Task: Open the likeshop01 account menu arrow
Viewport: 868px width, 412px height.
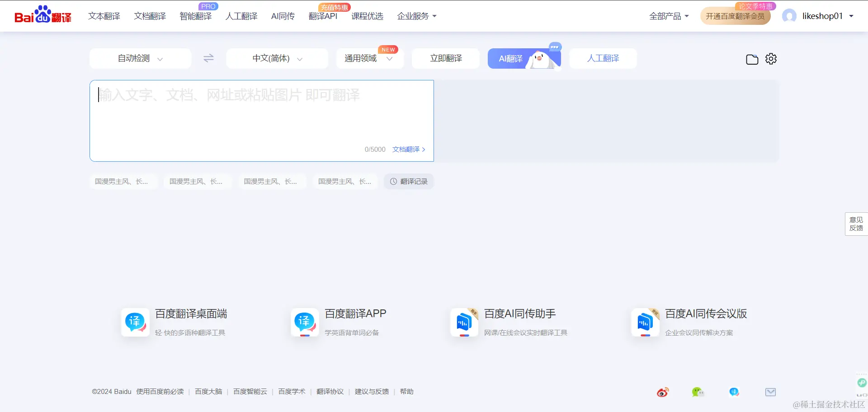Action: (x=851, y=16)
